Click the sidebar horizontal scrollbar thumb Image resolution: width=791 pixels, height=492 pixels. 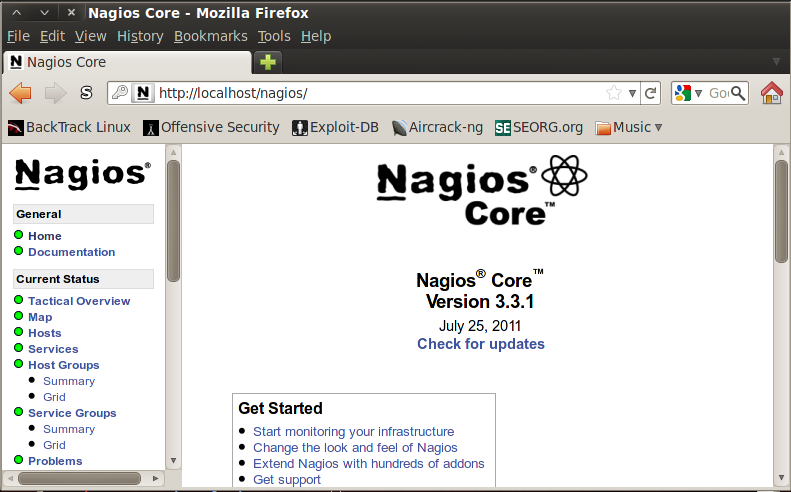click(80, 478)
